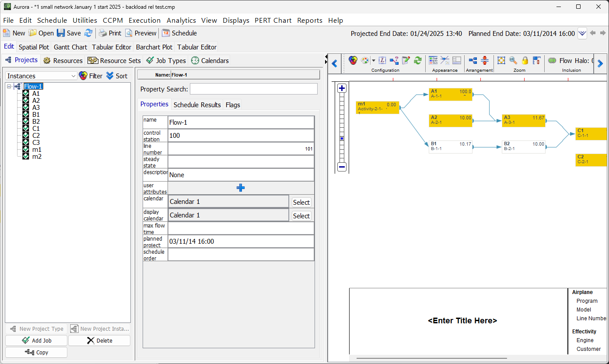This screenshot has height=364, width=609.
Task: Click the refresh icon next to Save
Action: (88, 33)
